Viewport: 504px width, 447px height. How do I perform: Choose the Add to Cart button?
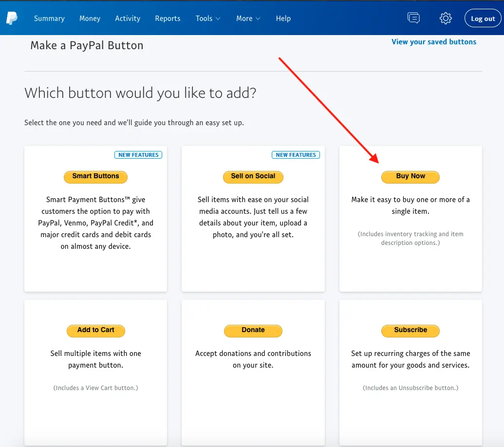95,331
